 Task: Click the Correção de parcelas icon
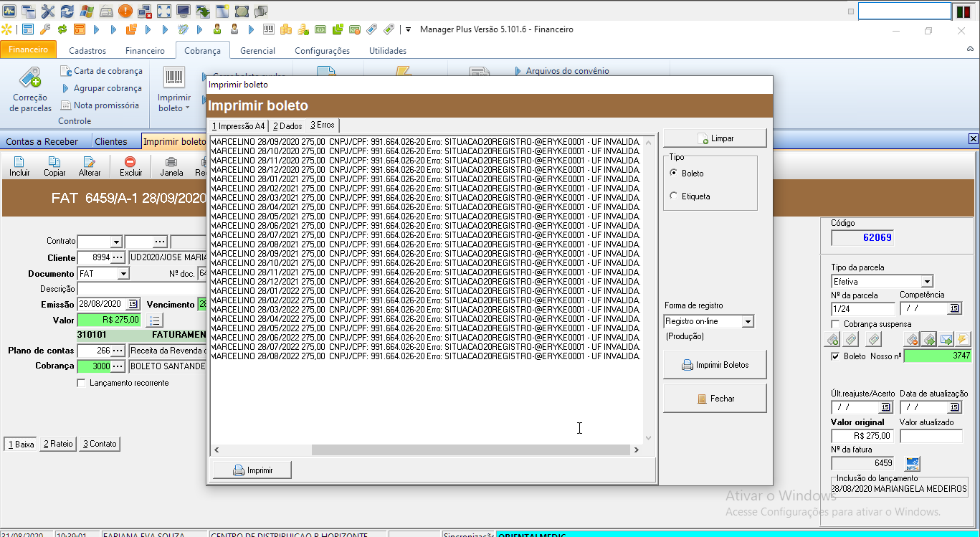pos(30,77)
